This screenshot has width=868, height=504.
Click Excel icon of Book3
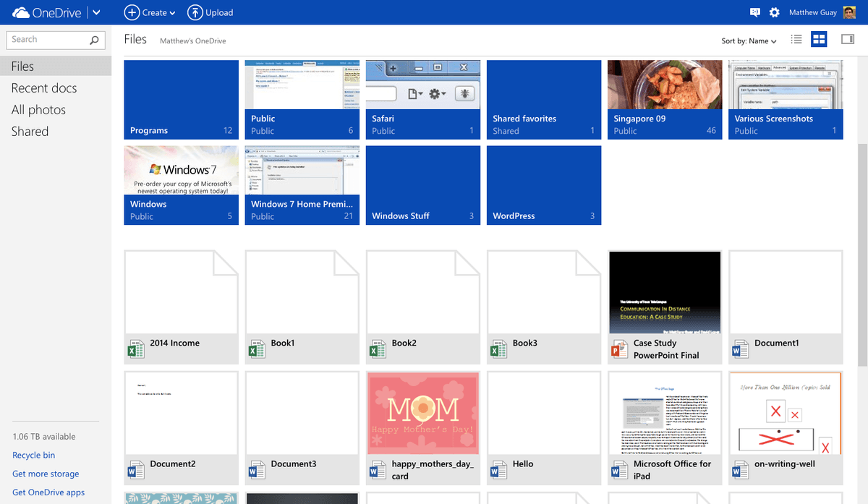(498, 350)
